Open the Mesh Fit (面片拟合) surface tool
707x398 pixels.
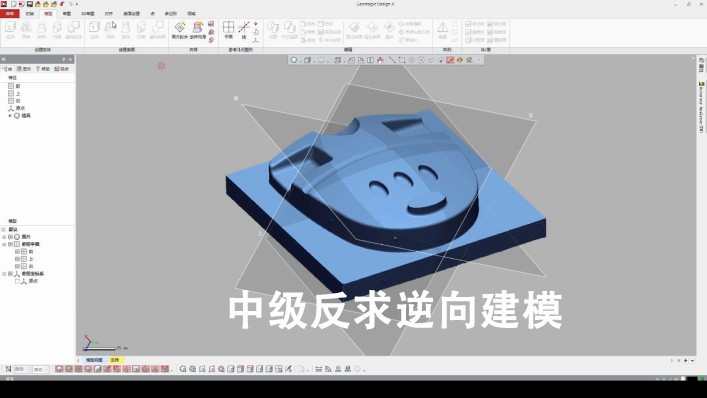click(x=179, y=30)
